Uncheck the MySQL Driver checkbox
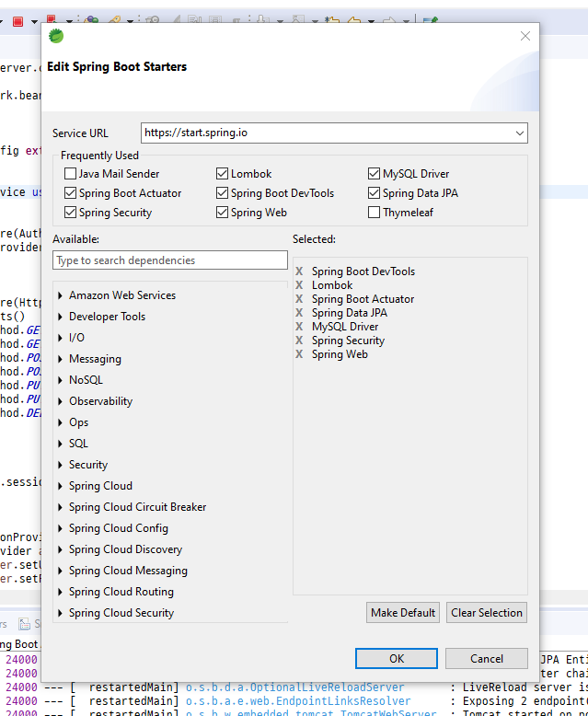Viewport: 588px width, 716px height. click(374, 174)
